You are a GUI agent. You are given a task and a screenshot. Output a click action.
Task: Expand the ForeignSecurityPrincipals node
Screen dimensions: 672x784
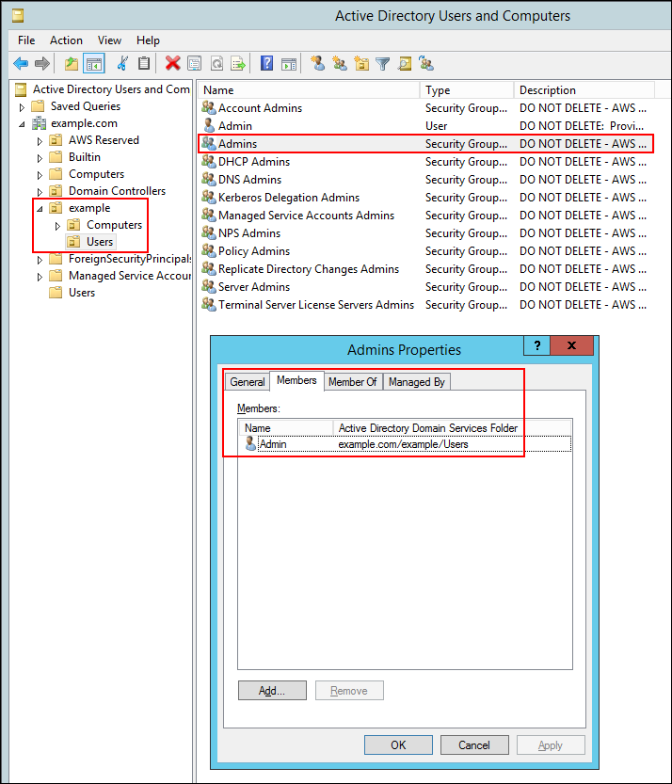pyautogui.click(x=40, y=260)
